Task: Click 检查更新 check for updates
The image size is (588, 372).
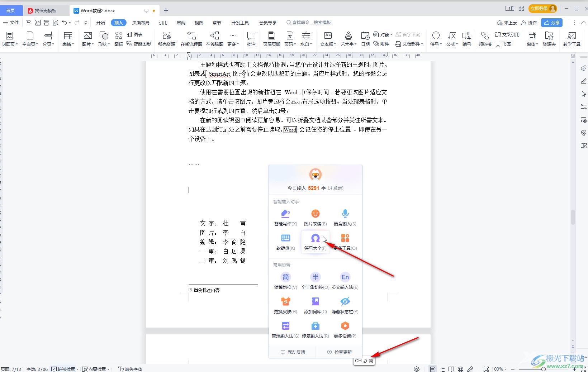Action: point(339,352)
